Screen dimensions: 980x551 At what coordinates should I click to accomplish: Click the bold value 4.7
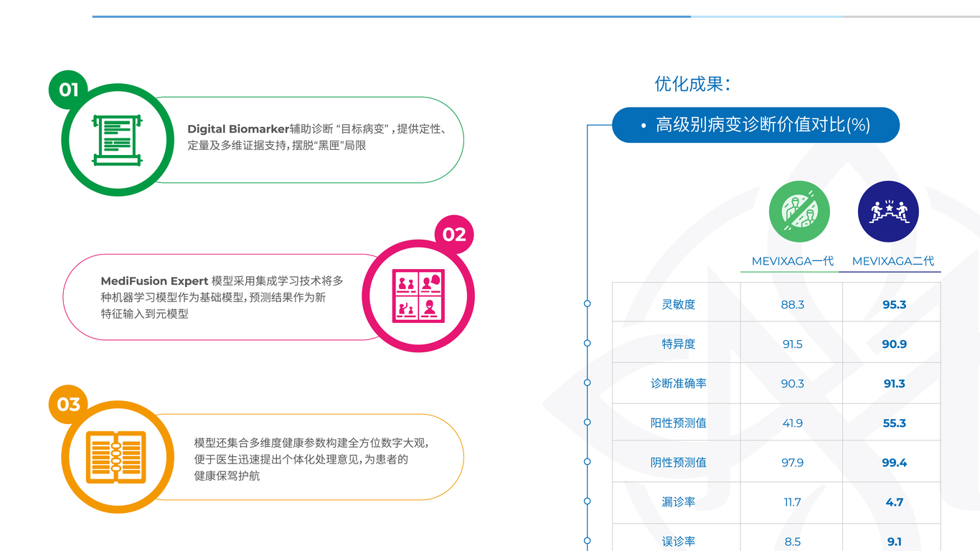coord(894,502)
